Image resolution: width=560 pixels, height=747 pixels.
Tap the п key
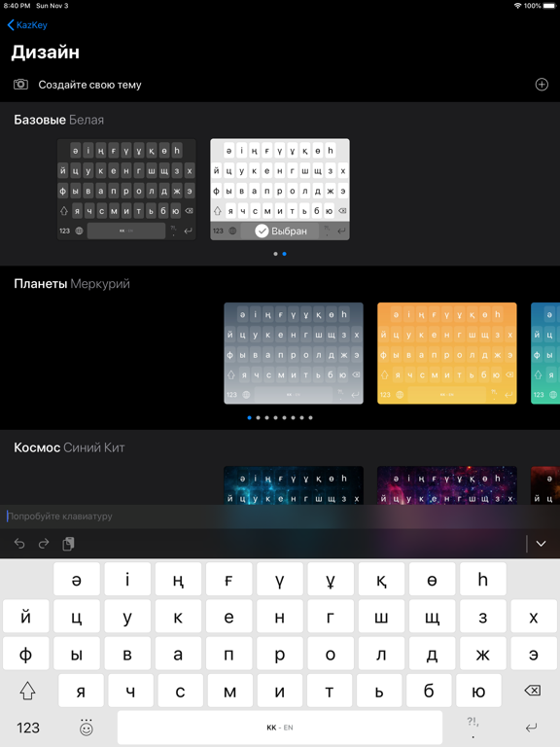point(229,654)
